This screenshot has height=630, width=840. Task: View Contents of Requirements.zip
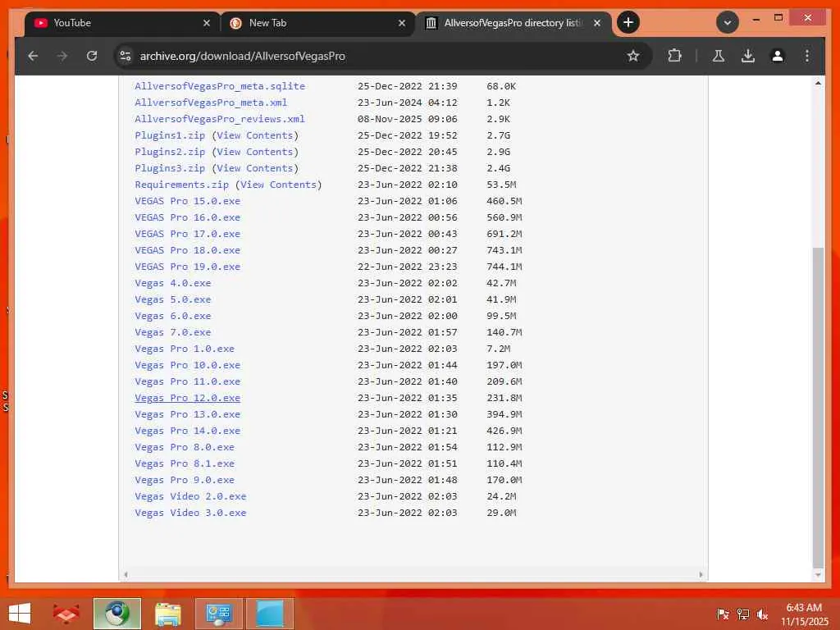click(279, 185)
